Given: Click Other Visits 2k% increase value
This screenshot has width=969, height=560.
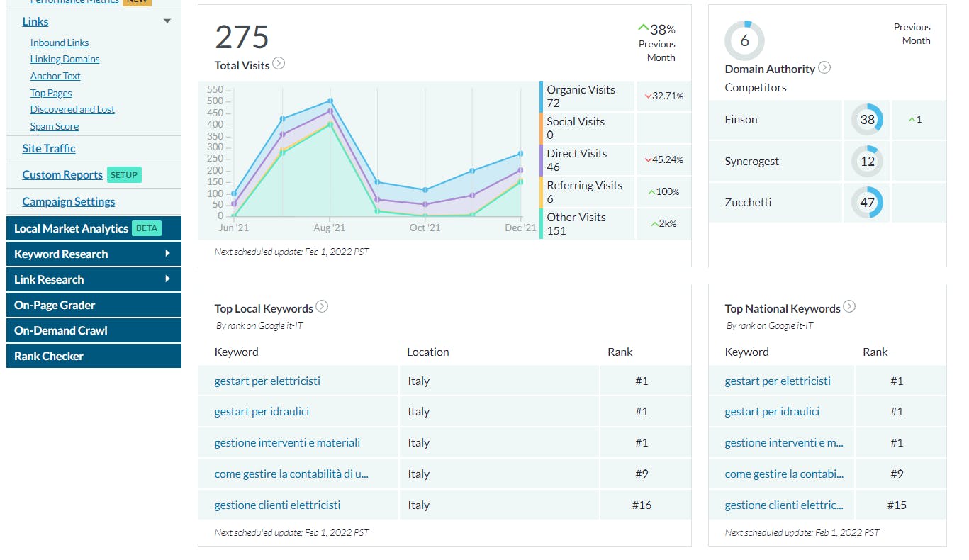Looking at the screenshot, I should pos(663,223).
